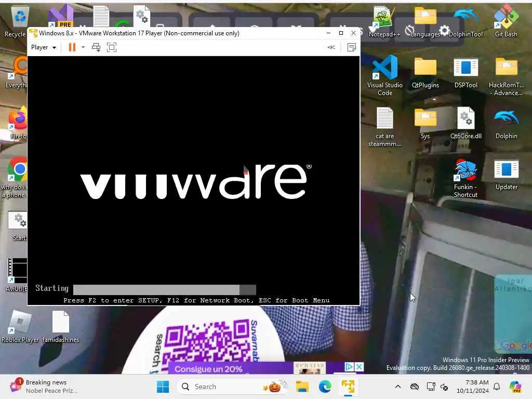Launch the Updater icon
This screenshot has width=532, height=399.
coord(506,175)
